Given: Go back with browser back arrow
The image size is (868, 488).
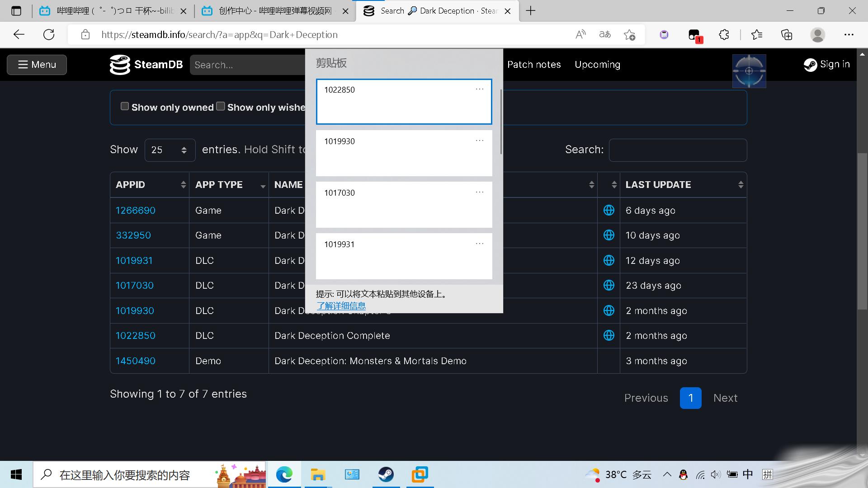Looking at the screenshot, I should [19, 34].
